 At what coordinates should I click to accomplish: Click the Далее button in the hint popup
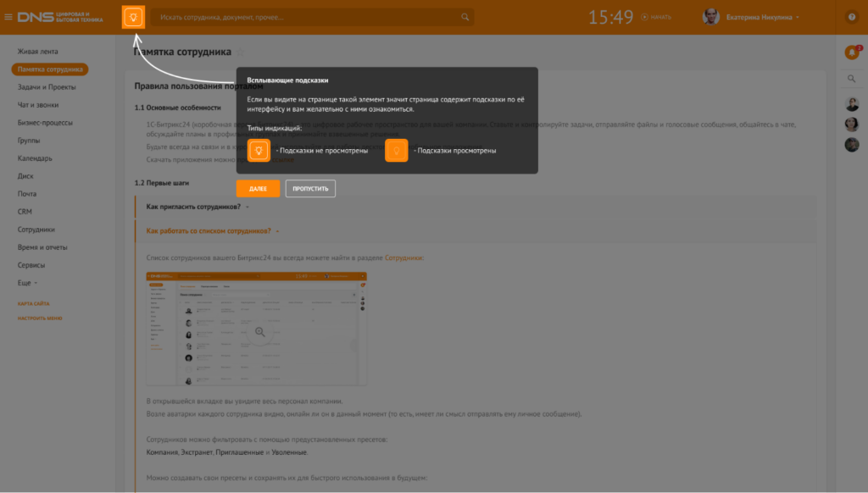(258, 189)
